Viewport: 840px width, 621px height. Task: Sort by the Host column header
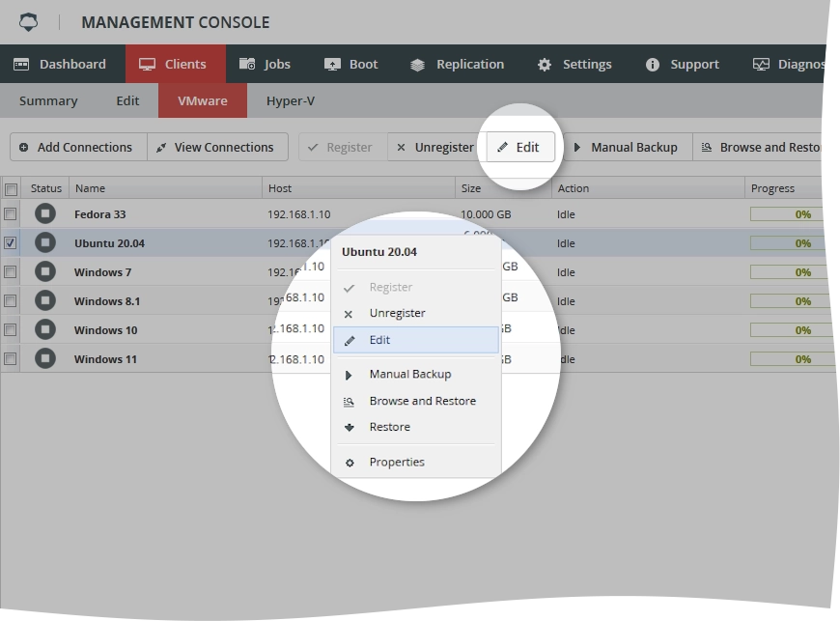pos(358,188)
